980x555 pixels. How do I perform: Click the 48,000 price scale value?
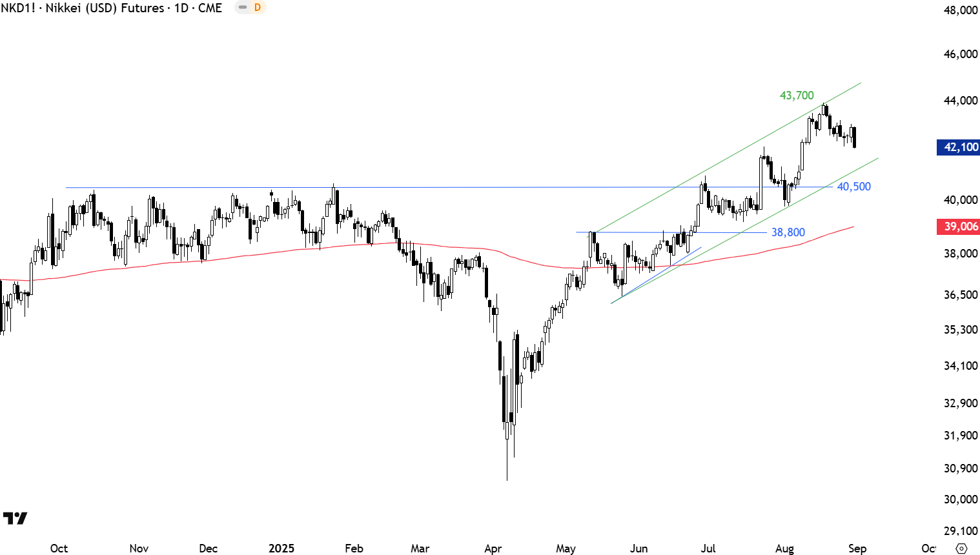coord(961,10)
